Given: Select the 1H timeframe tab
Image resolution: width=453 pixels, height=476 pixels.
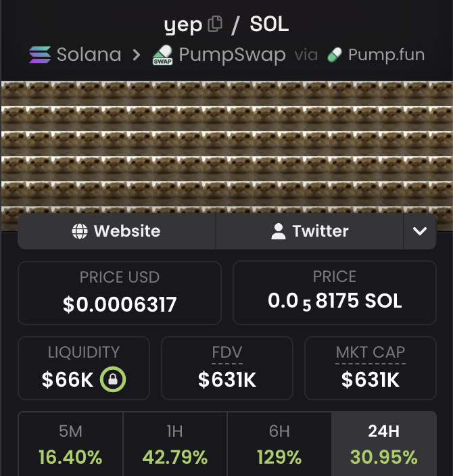Looking at the screenshot, I should tap(175, 444).
